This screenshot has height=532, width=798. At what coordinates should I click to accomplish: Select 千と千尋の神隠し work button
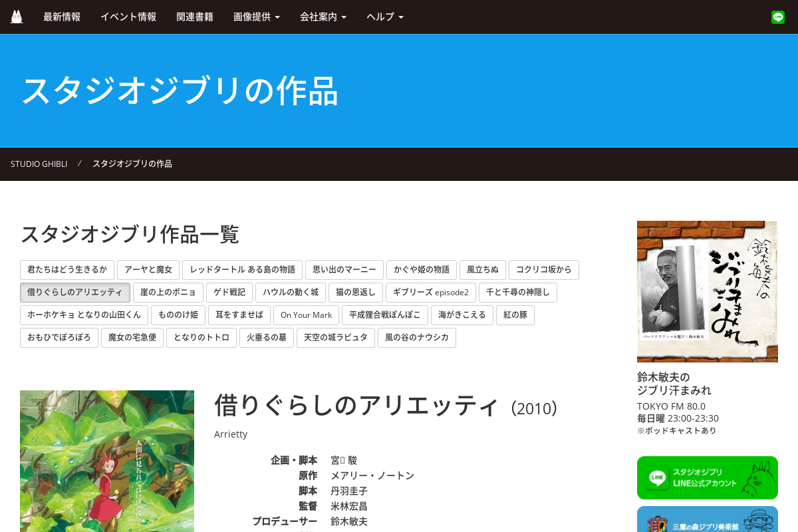point(518,293)
